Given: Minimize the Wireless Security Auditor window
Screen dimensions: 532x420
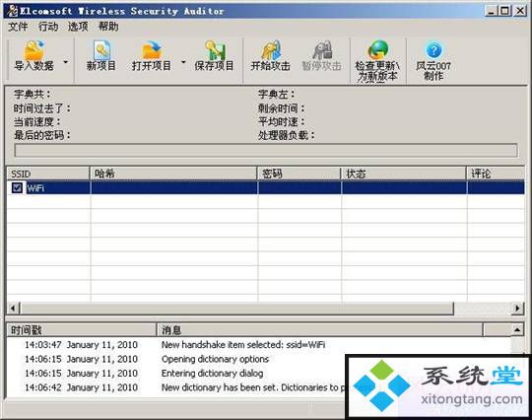Looking at the screenshot, I should point(491,11).
